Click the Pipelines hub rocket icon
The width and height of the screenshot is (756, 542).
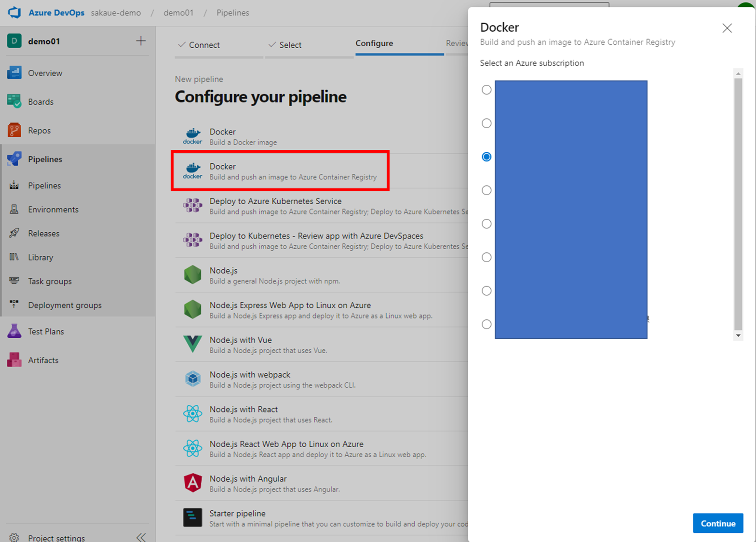pos(14,159)
